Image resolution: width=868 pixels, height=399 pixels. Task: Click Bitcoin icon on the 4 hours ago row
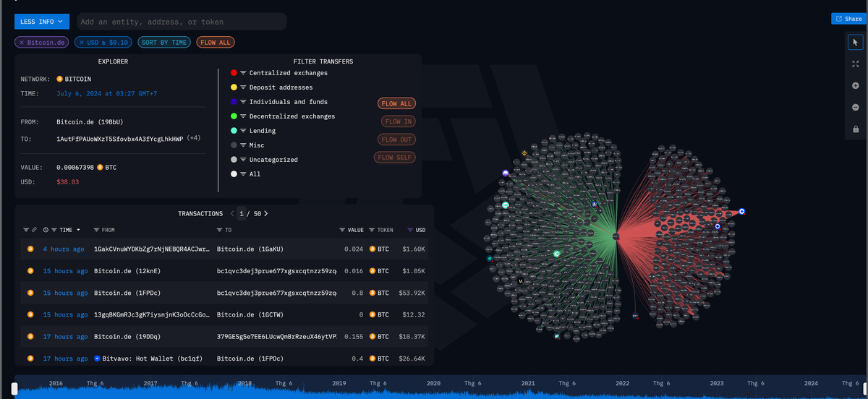(x=30, y=249)
